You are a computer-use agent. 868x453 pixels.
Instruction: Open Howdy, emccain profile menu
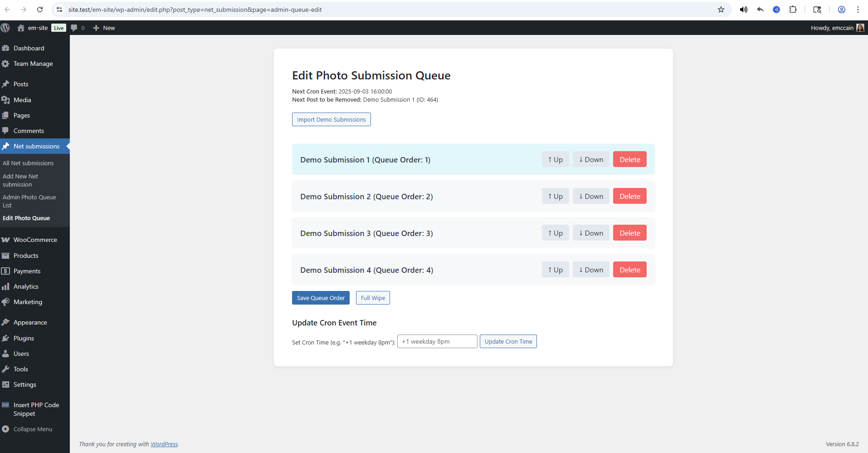pyautogui.click(x=837, y=28)
